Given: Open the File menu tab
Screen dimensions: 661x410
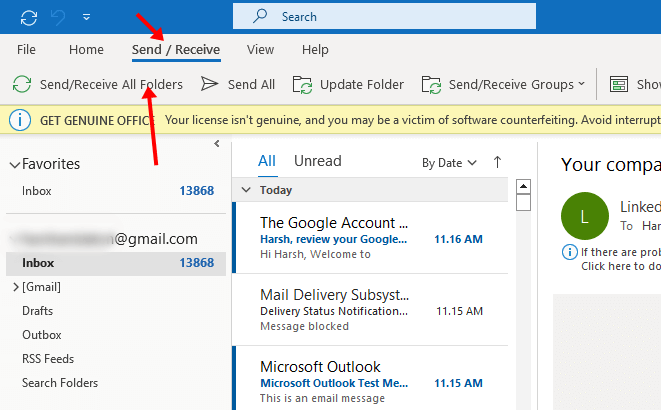Looking at the screenshot, I should pos(27,49).
